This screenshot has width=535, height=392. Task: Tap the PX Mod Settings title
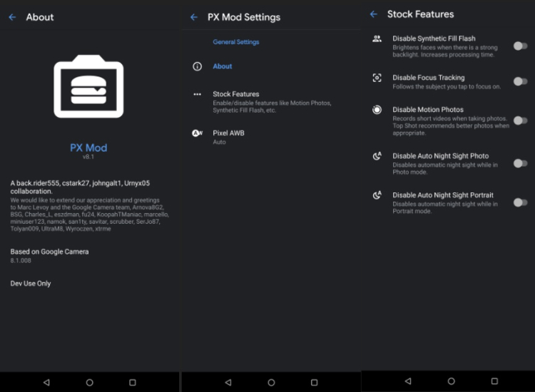[244, 17]
